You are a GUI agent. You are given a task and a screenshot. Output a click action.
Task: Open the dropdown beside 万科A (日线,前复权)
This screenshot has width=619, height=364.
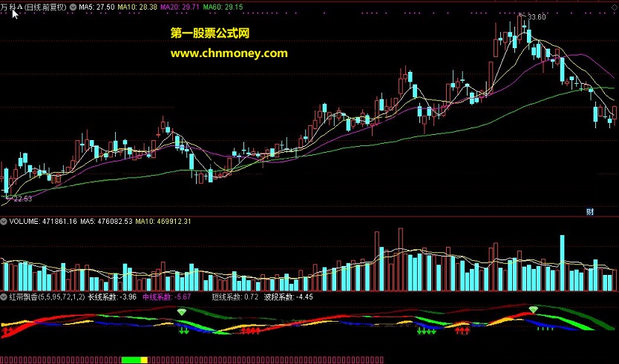(x=73, y=7)
